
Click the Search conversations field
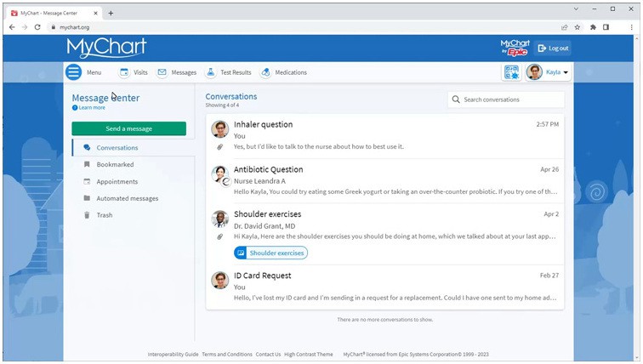tap(506, 100)
